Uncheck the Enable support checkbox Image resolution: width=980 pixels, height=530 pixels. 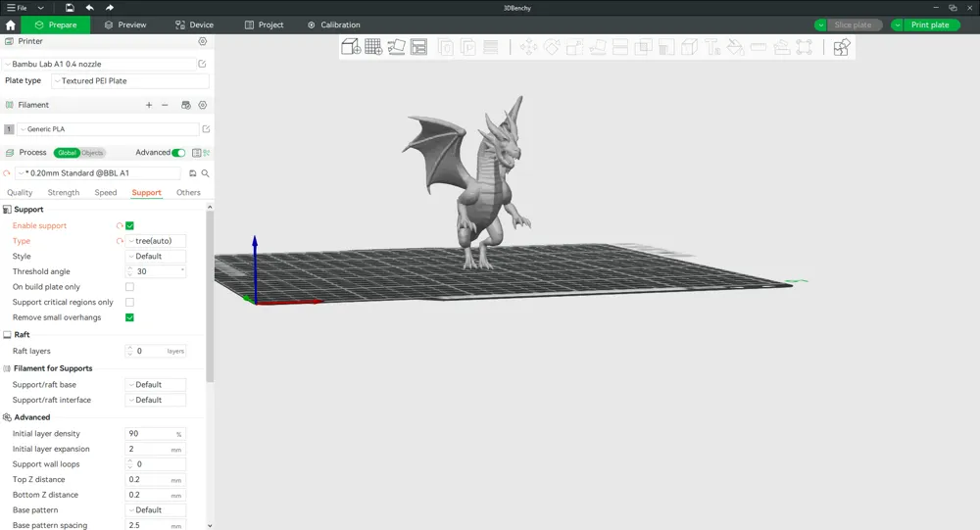[x=129, y=225]
